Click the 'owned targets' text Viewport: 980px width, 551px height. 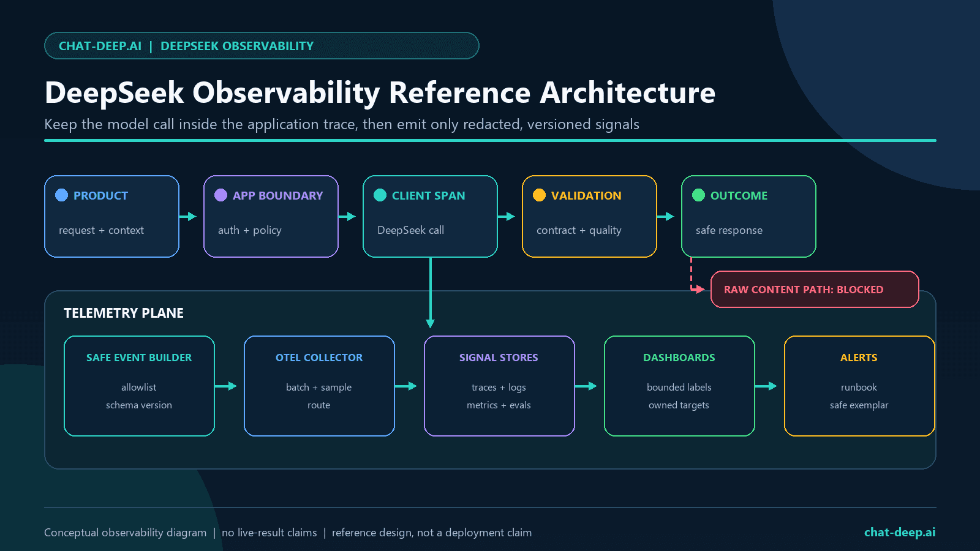pyautogui.click(x=679, y=405)
